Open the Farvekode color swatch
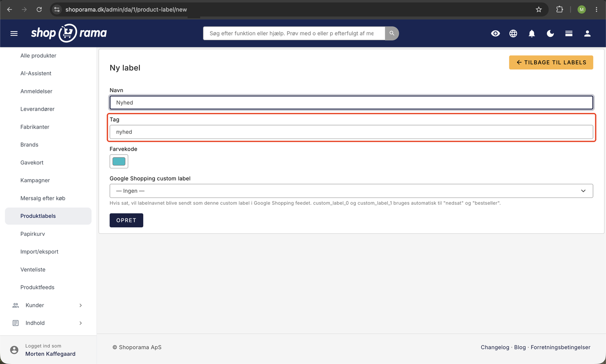Image resolution: width=606 pixels, height=364 pixels. (x=119, y=161)
